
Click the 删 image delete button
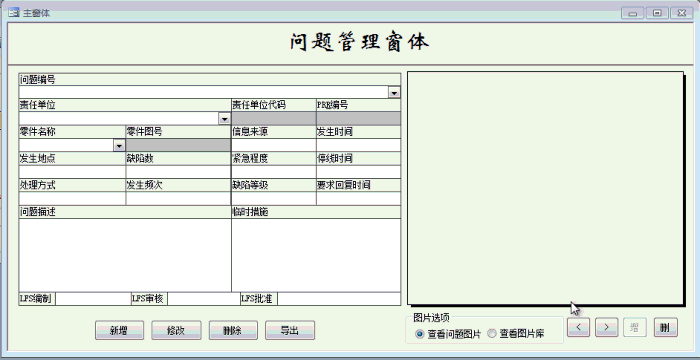point(665,327)
